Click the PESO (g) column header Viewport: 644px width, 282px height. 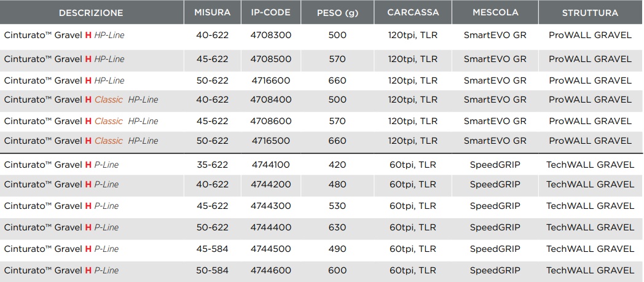(x=337, y=13)
